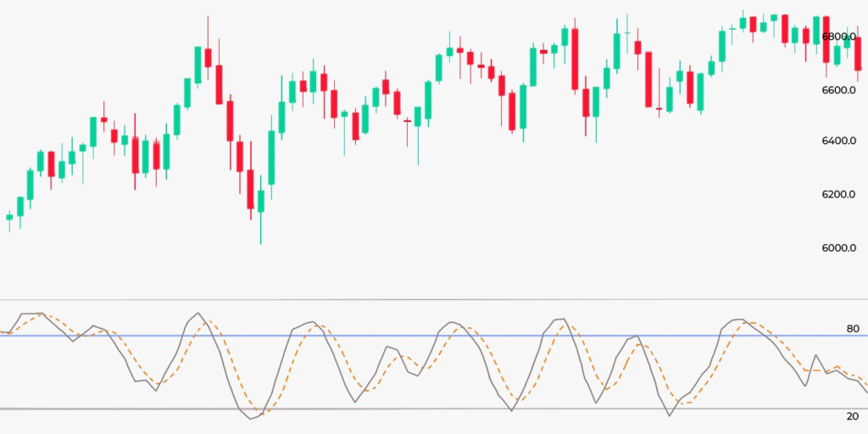Click the divider line above the oscillator panel

coord(424,299)
